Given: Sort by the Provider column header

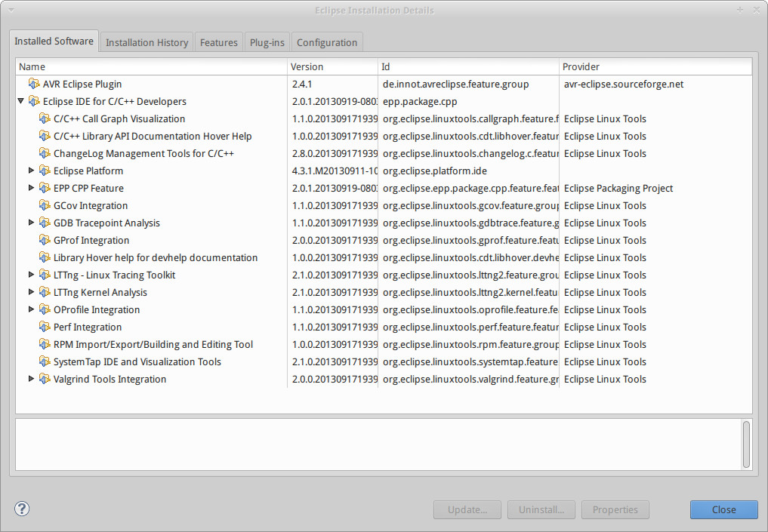Looking at the screenshot, I should [x=655, y=66].
